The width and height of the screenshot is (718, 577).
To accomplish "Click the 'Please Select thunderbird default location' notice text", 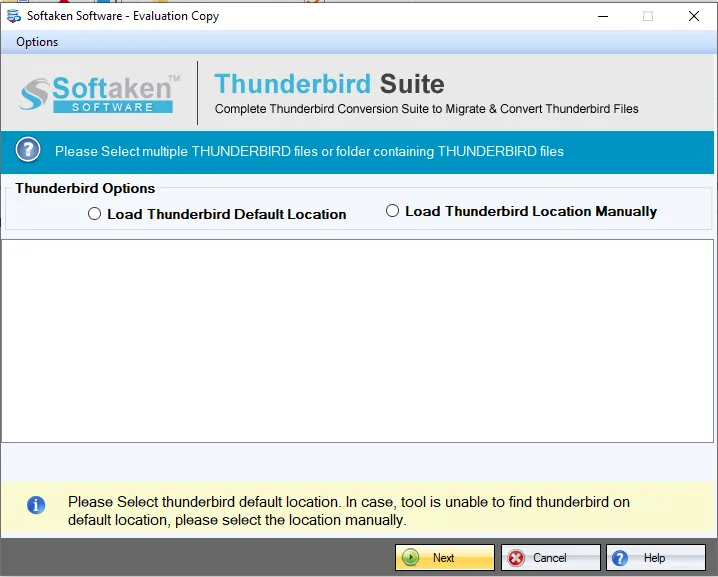I will click(348, 511).
